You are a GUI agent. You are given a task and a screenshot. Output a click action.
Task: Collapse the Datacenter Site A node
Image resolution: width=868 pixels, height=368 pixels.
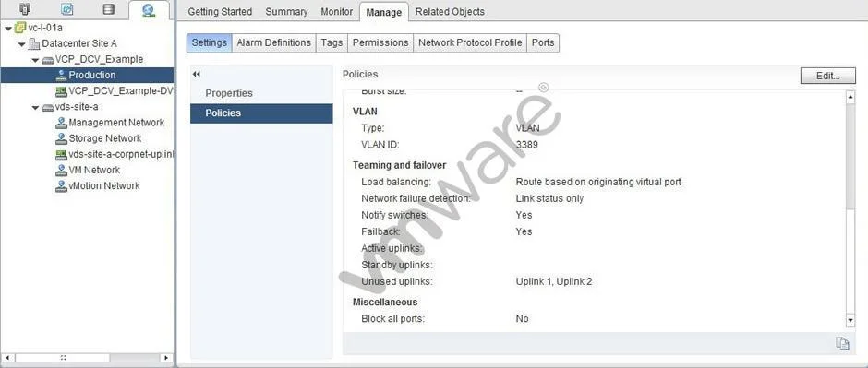(22, 43)
